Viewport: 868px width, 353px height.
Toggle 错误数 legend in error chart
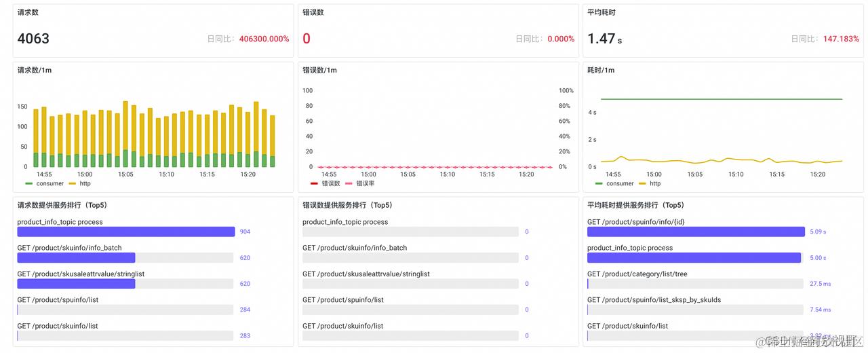point(325,183)
